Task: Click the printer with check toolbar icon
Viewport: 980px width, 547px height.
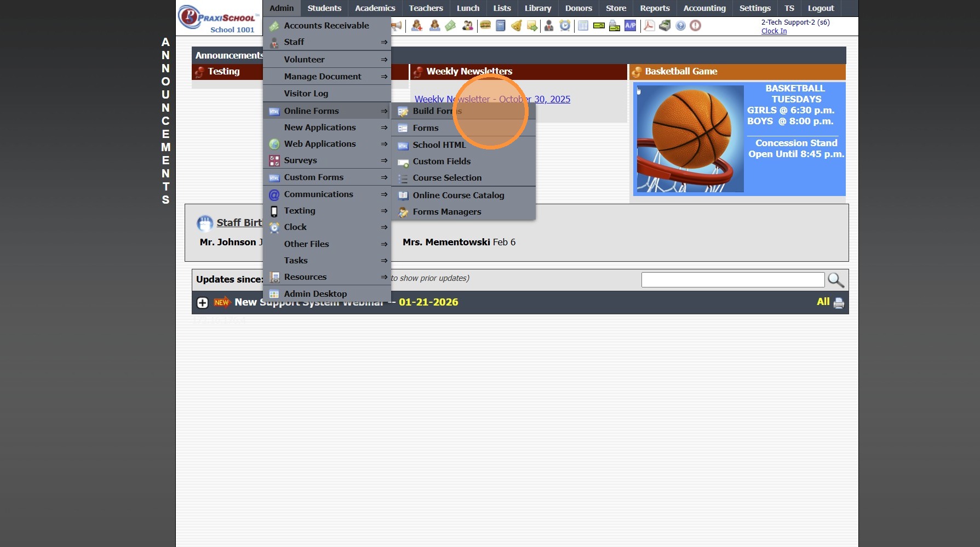Action: [x=615, y=26]
